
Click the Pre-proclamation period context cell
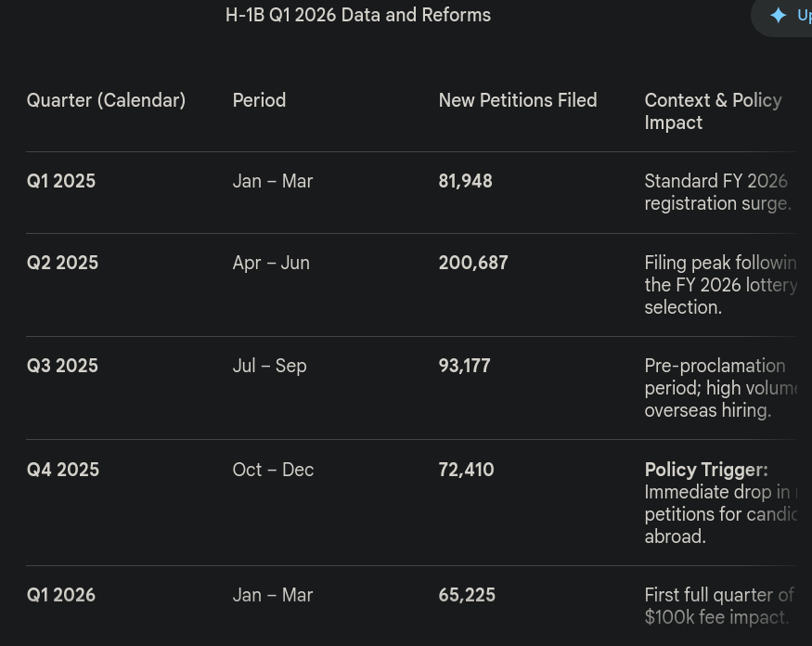pyautogui.click(x=719, y=388)
